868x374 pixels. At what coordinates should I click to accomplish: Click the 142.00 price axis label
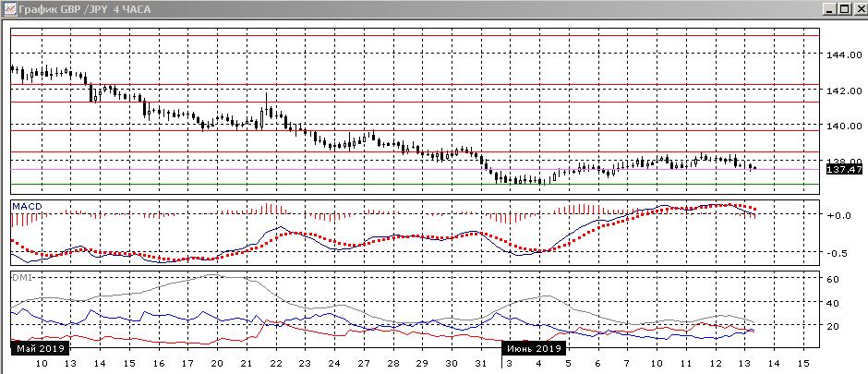coord(844,90)
